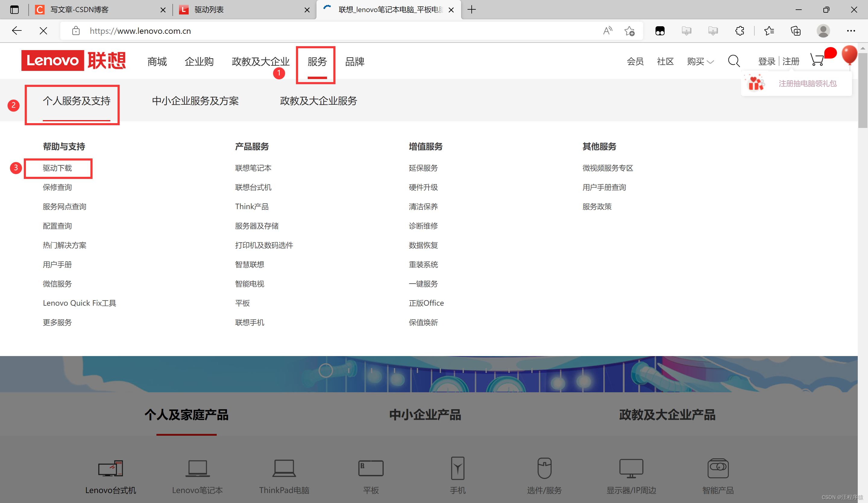This screenshot has width=868, height=503.
Task: Click the search magnifier icon on Lenovo site
Action: point(733,61)
